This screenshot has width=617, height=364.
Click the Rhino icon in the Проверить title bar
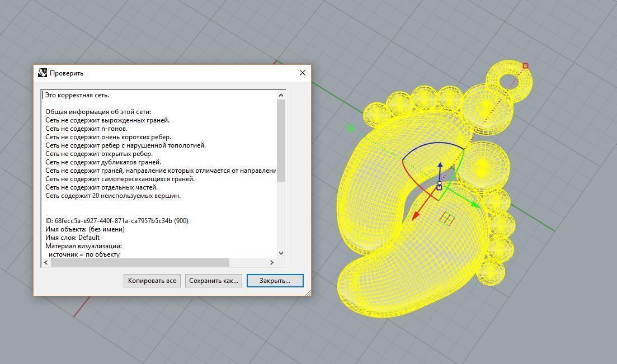(43, 73)
